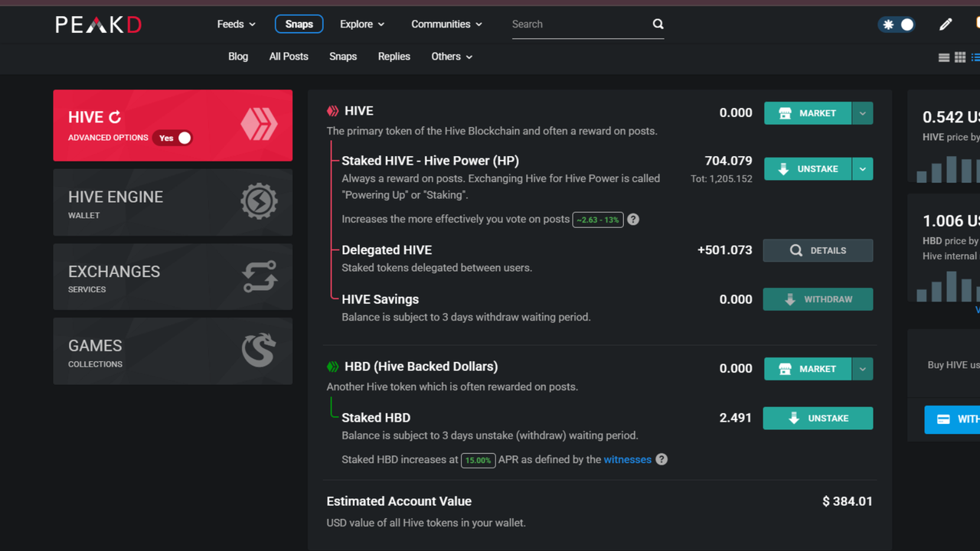980x551 pixels.
Task: Select Snaps in the top navigation
Action: (299, 24)
